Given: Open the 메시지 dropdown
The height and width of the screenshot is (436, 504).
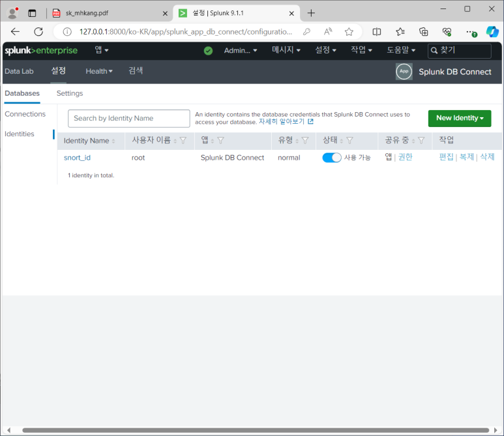Looking at the screenshot, I should [x=286, y=50].
